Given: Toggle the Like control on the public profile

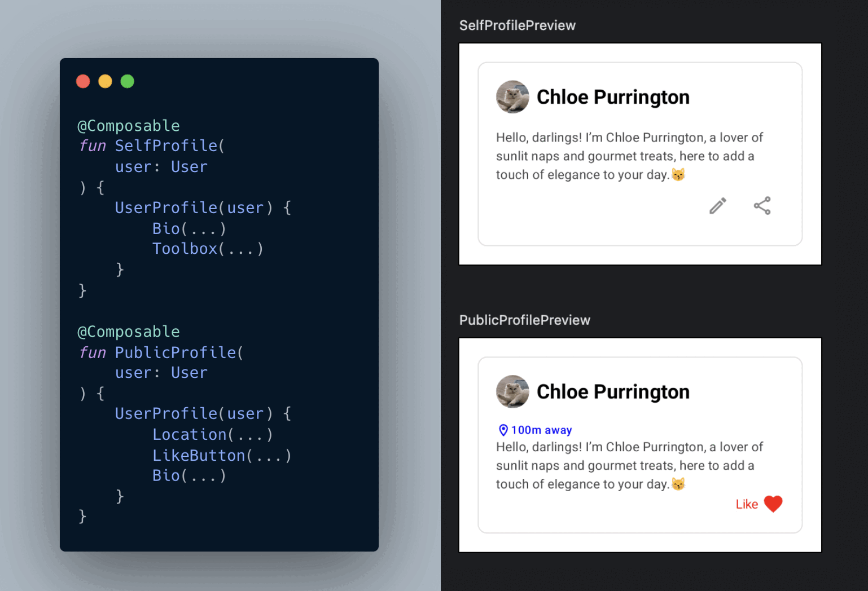Looking at the screenshot, I should tap(758, 504).
